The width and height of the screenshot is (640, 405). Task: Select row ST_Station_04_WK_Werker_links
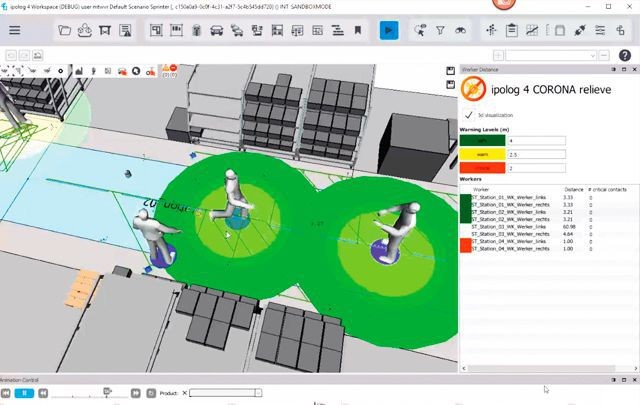[549, 241]
